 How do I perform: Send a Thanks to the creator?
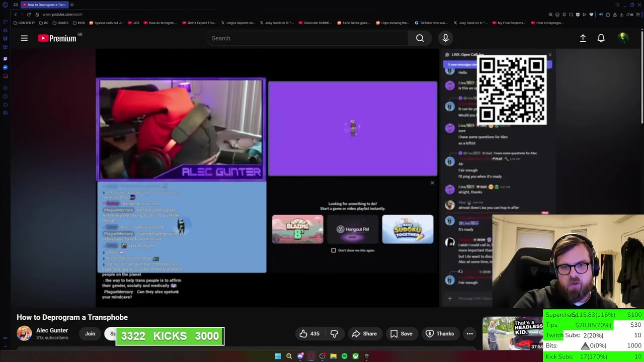click(x=440, y=334)
